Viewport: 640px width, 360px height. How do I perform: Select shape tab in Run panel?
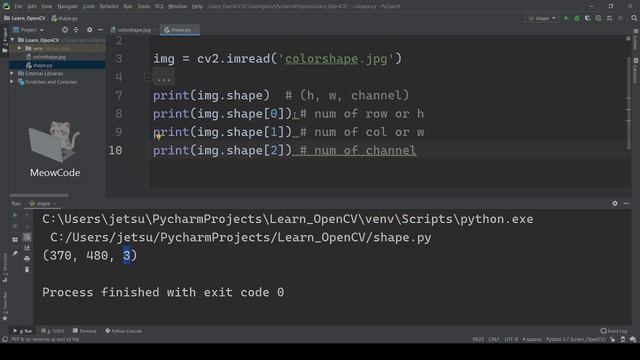coord(42,203)
